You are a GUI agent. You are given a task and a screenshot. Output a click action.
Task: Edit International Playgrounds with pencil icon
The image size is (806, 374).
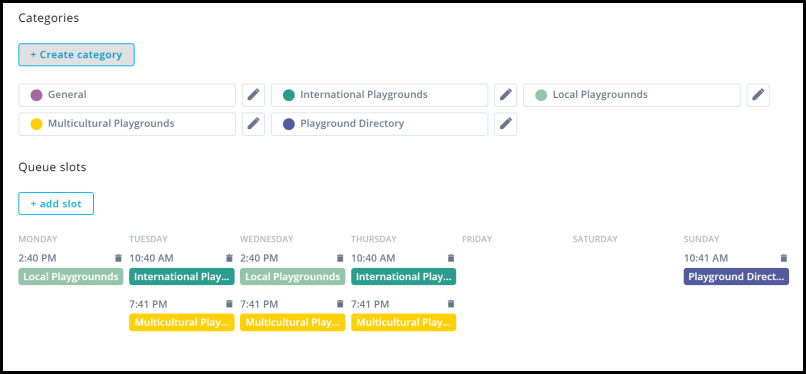pyautogui.click(x=506, y=95)
